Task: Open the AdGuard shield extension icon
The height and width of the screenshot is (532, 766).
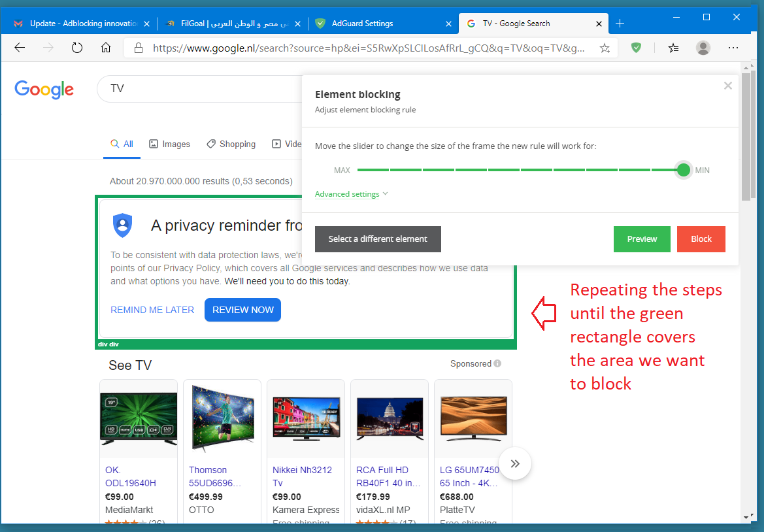Action: click(x=636, y=48)
